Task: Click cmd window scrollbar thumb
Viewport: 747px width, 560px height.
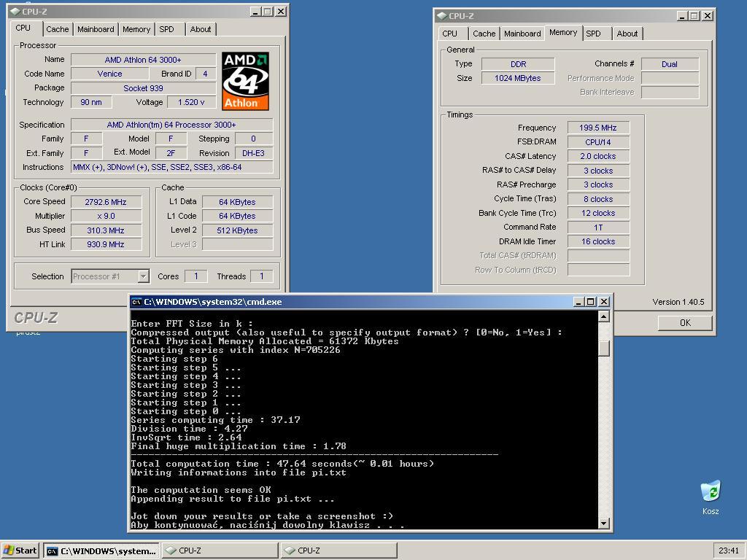Action: (x=603, y=348)
